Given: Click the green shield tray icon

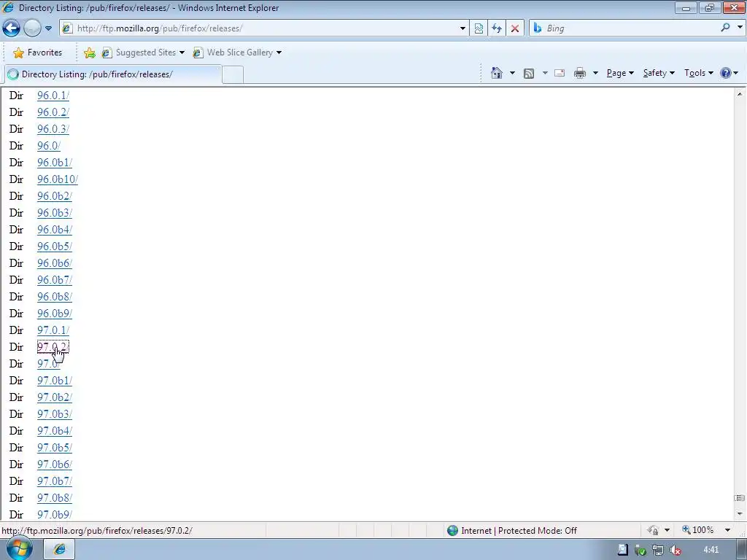Looking at the screenshot, I should [640, 551].
